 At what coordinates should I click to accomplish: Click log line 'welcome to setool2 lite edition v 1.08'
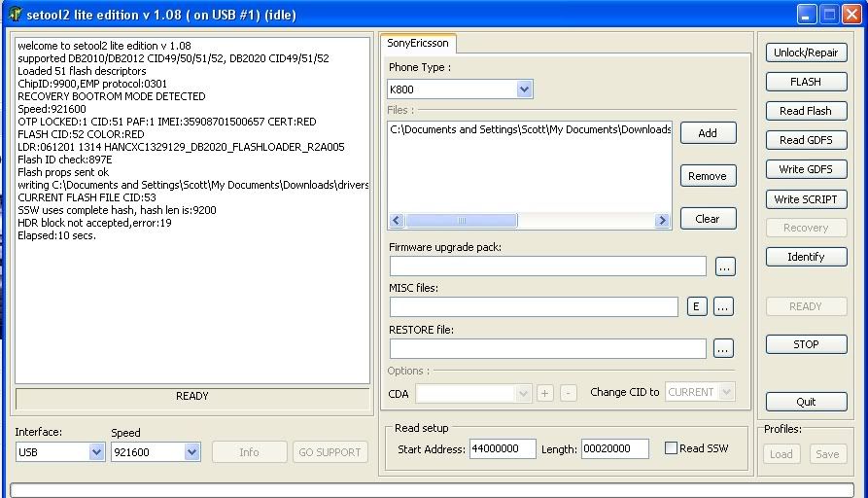pos(104,46)
